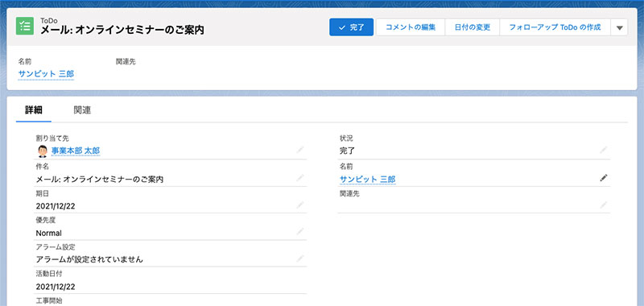This screenshot has width=644, height=306.
Task: Click the header title メール: オンラインセミナーのご案内
Action: [122, 31]
